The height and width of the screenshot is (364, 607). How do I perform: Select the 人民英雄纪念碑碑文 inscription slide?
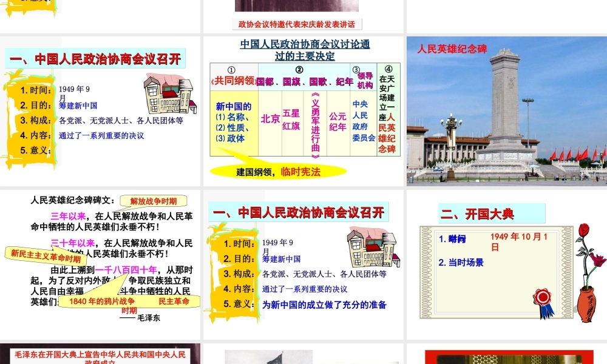(x=100, y=265)
